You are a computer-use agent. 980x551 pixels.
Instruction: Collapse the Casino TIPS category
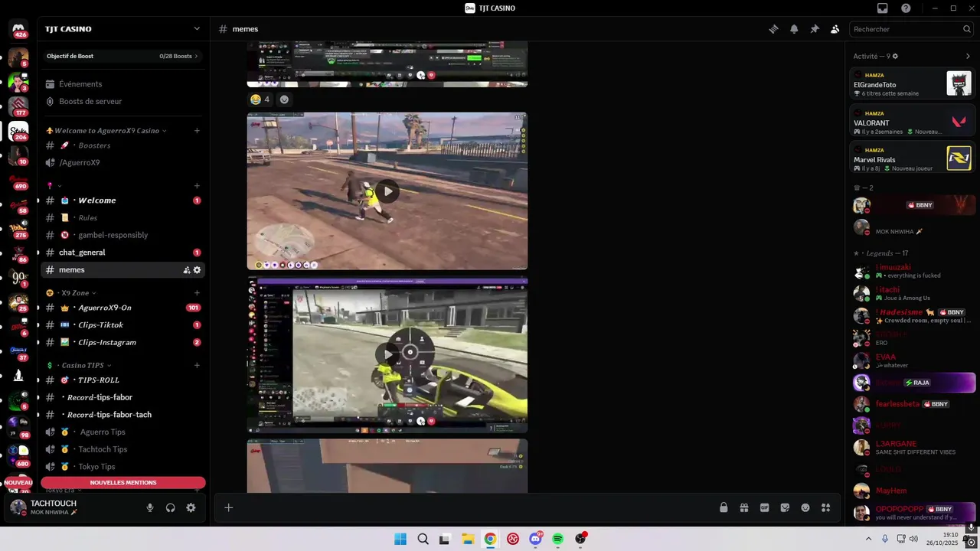point(109,366)
